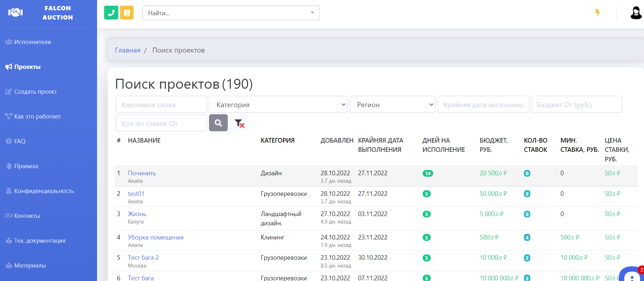This screenshot has height=281, width=644.
Task: Open the yellow notes icon
Action: pos(127,13)
